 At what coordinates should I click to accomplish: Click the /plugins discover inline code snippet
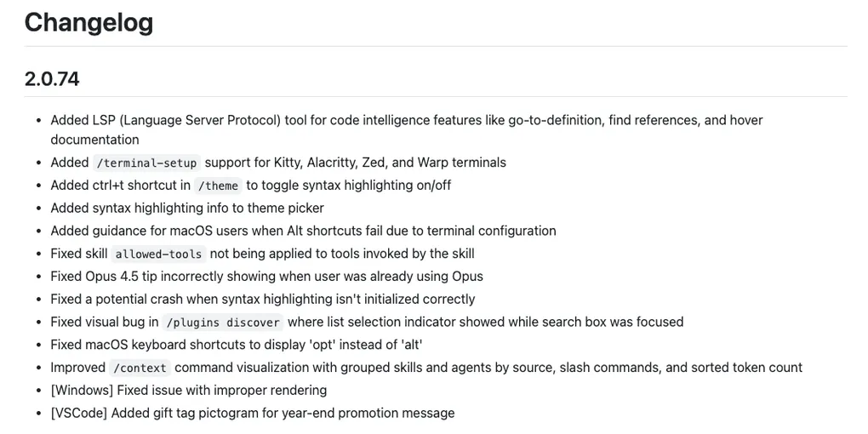coord(223,323)
